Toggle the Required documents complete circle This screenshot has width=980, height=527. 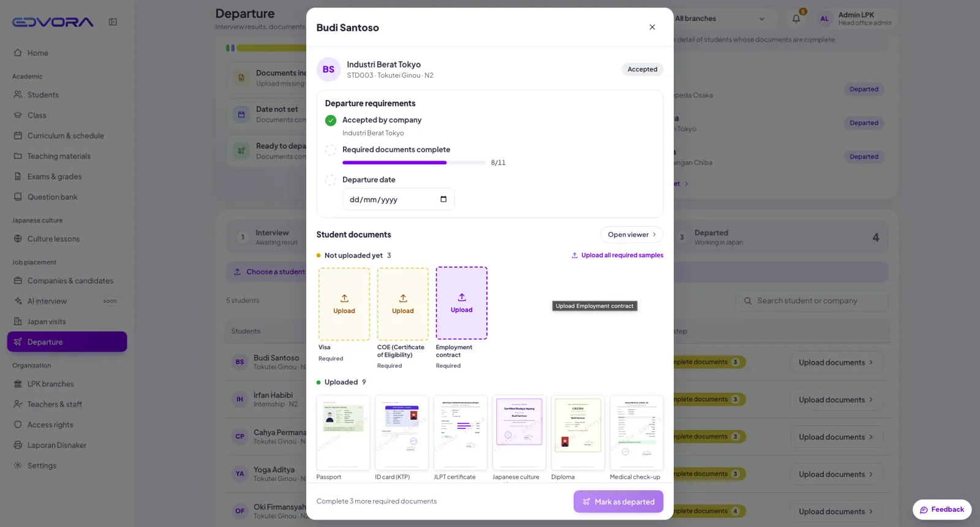331,150
